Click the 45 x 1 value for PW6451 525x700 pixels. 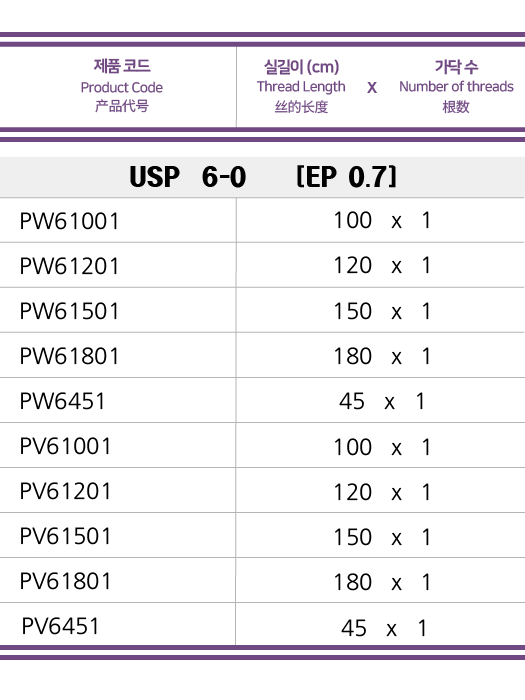pyautogui.click(x=382, y=401)
